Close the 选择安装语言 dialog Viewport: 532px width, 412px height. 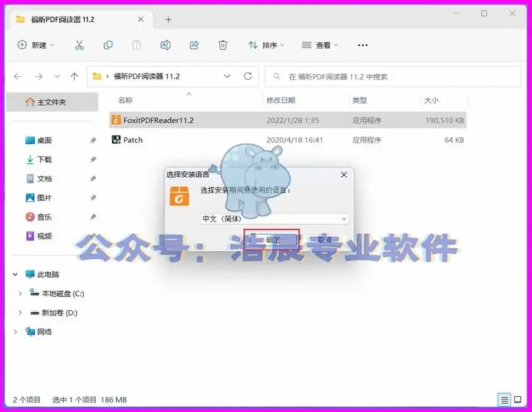tap(344, 174)
